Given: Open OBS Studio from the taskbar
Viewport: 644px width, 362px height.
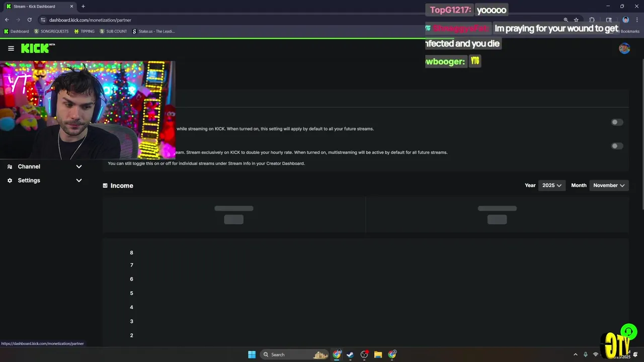Looking at the screenshot, I should tap(364, 354).
